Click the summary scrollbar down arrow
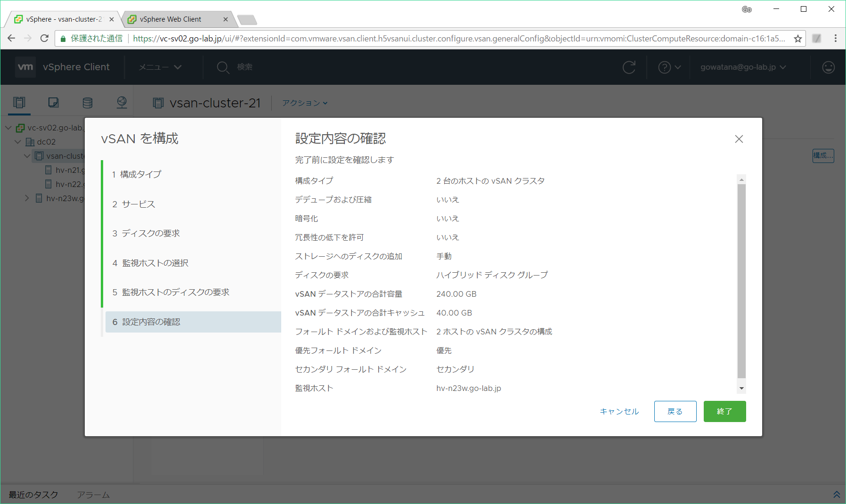 [x=741, y=389]
